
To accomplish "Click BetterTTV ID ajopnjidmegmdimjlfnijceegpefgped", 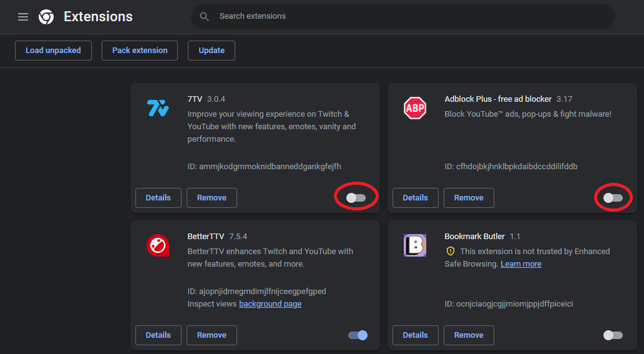I will (256, 292).
